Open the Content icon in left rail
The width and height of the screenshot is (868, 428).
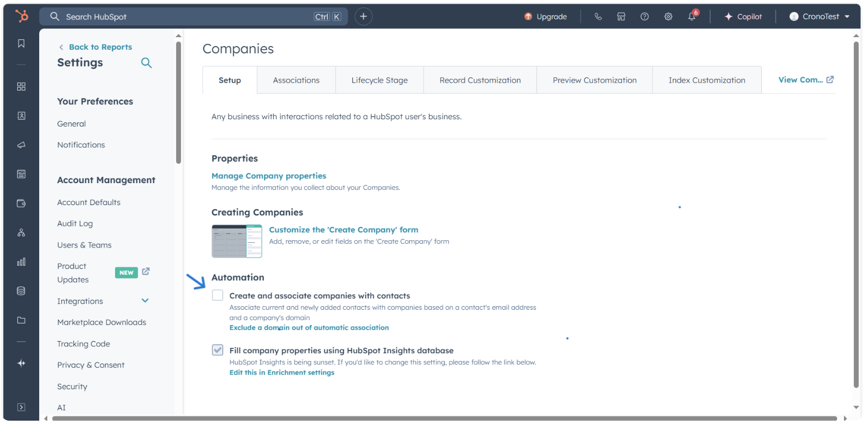(x=21, y=174)
